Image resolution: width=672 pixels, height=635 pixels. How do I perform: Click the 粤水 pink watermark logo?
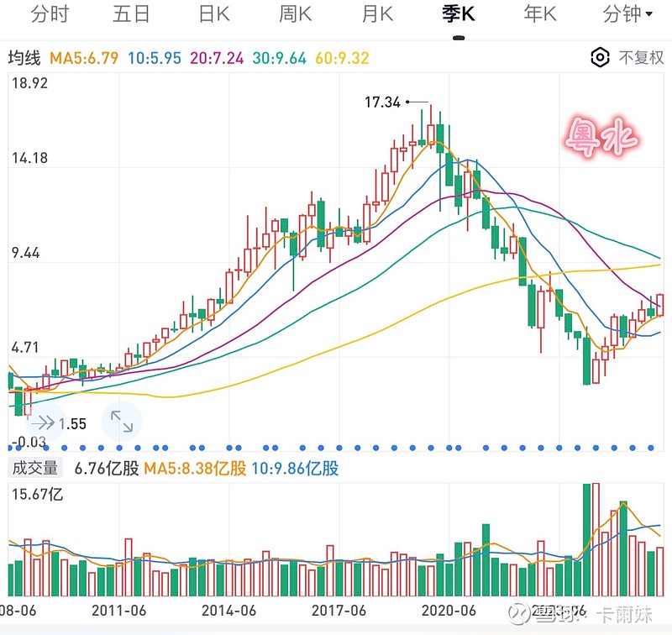point(602,139)
